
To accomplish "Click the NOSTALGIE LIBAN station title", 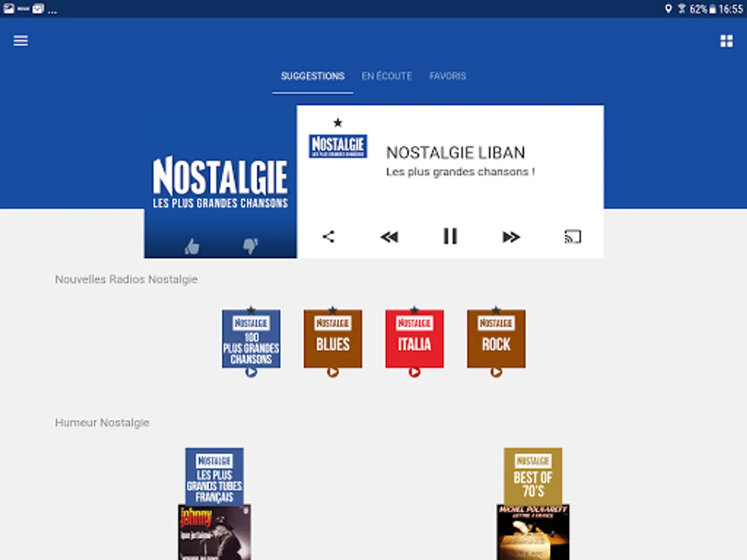I will [456, 152].
